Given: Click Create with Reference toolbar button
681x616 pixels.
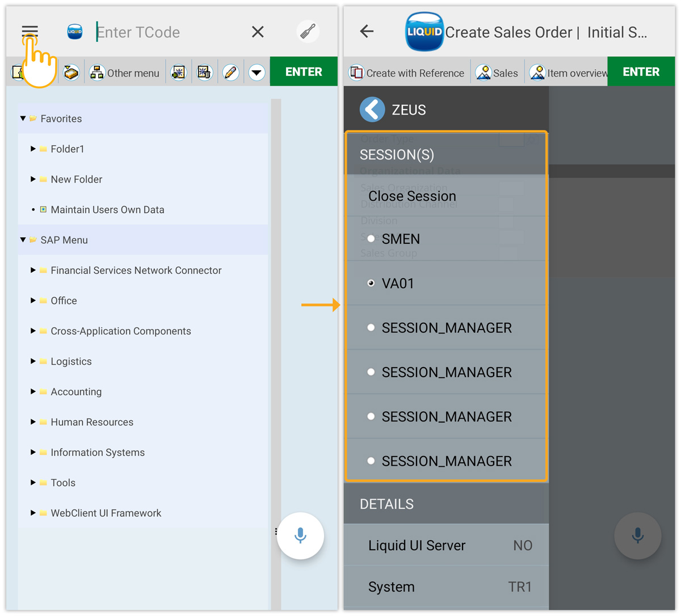Looking at the screenshot, I should click(x=407, y=73).
